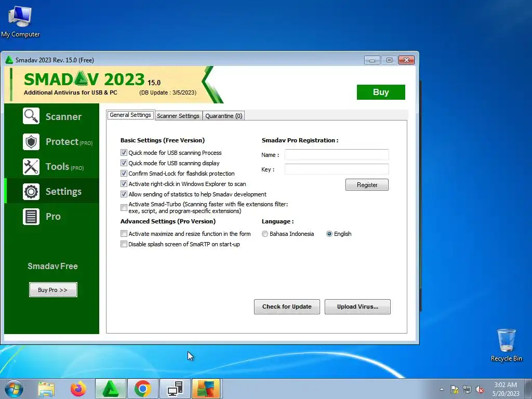Enable maximize and resize function checkbox

pos(124,234)
